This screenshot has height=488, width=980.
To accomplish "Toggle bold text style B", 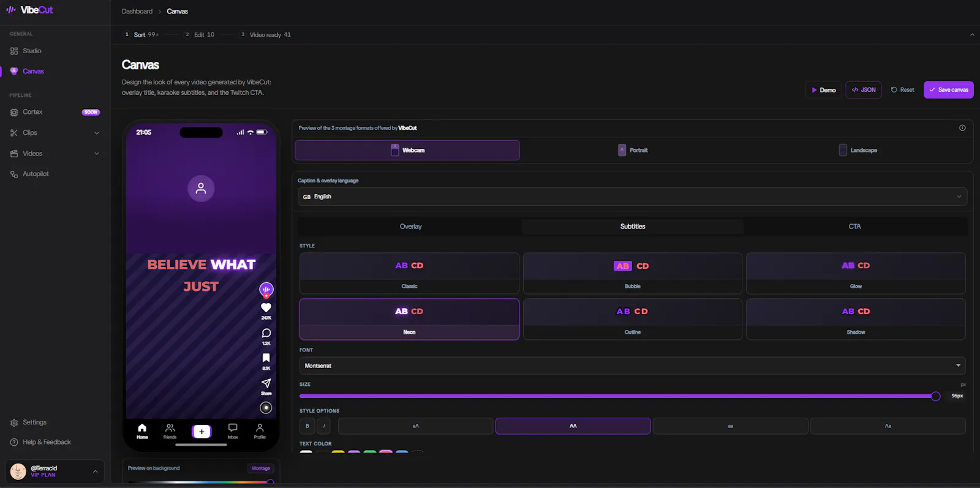I will point(307,426).
